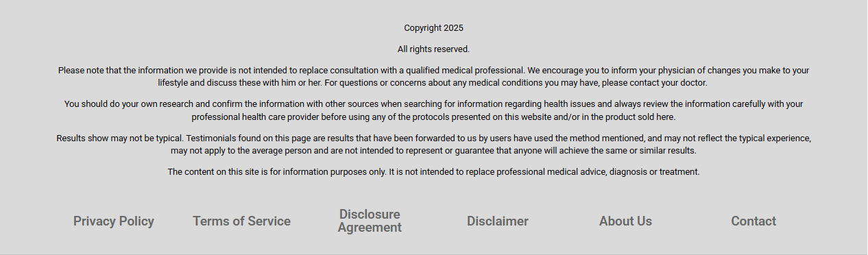Open the Contact link in footer
Screen dimensions: 868x255
pos(754,221)
